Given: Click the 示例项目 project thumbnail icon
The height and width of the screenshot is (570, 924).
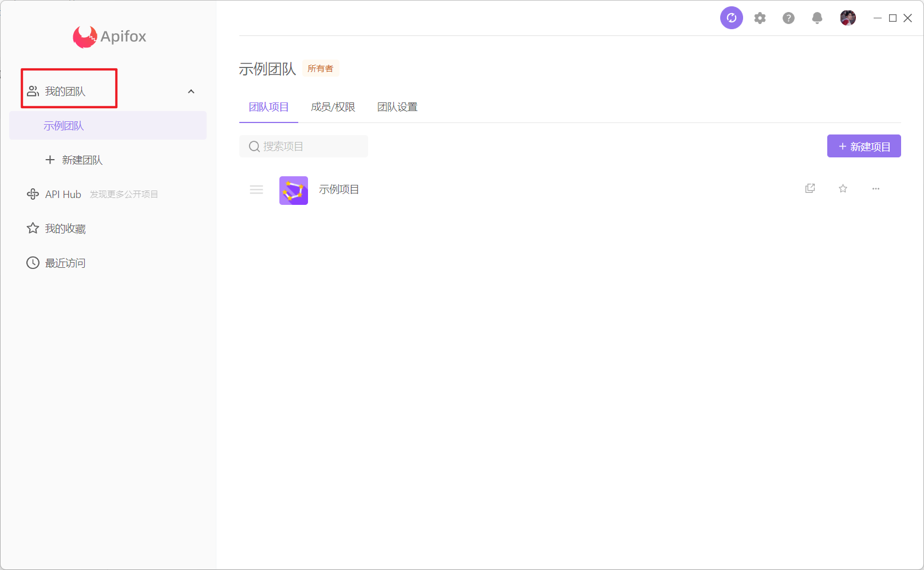Looking at the screenshot, I should [293, 190].
